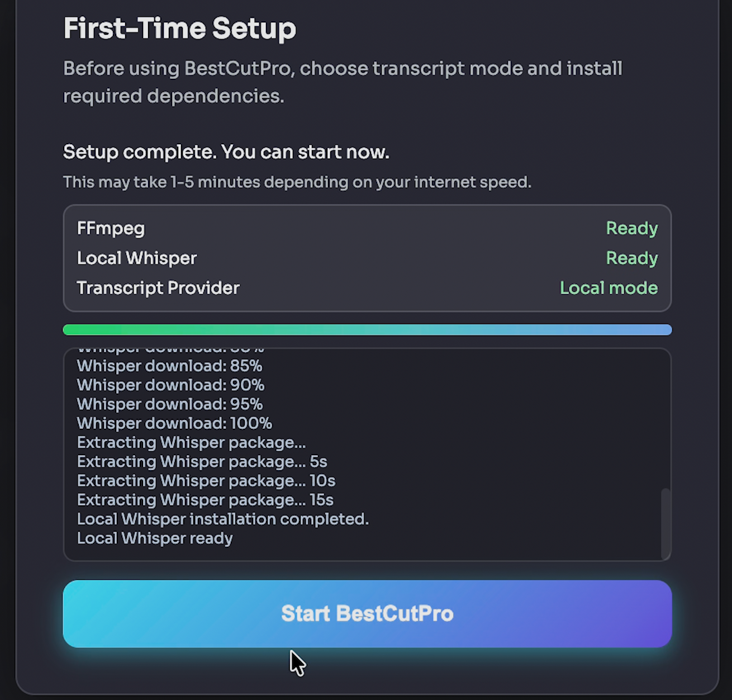Click the setup progress bar
Viewport: 732px width, 700px height.
point(367,329)
